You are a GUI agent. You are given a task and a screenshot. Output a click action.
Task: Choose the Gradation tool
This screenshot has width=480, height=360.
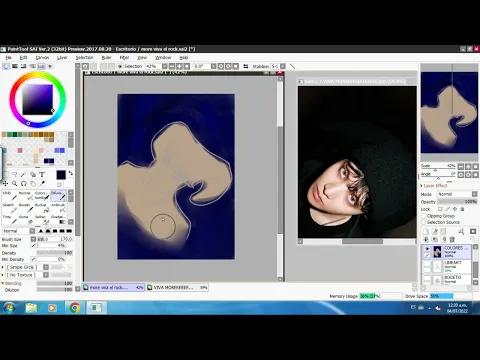tap(58, 220)
